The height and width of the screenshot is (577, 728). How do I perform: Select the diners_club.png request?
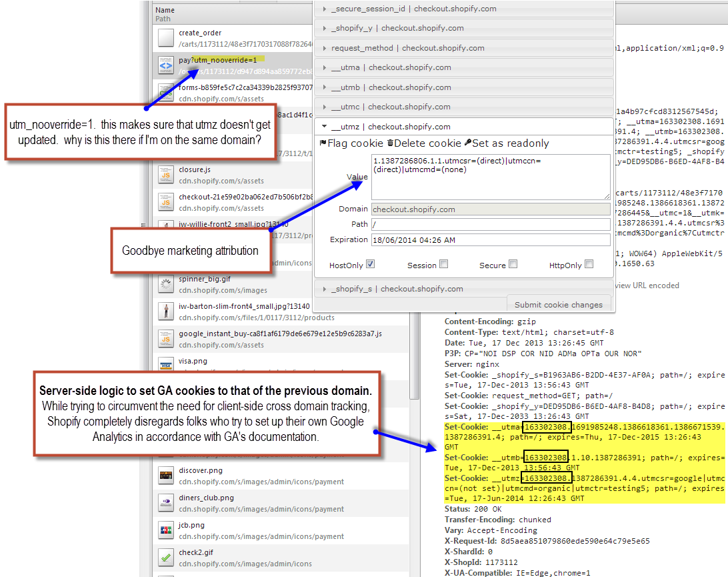(x=281, y=503)
